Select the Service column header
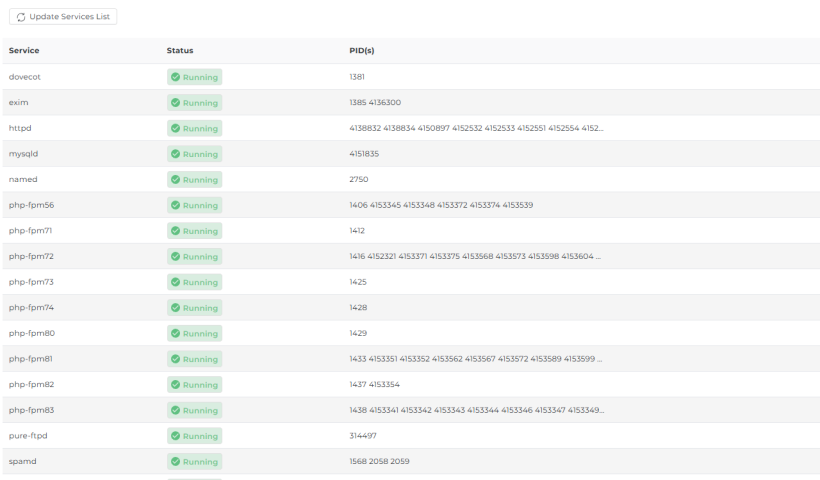 pyautogui.click(x=24, y=51)
